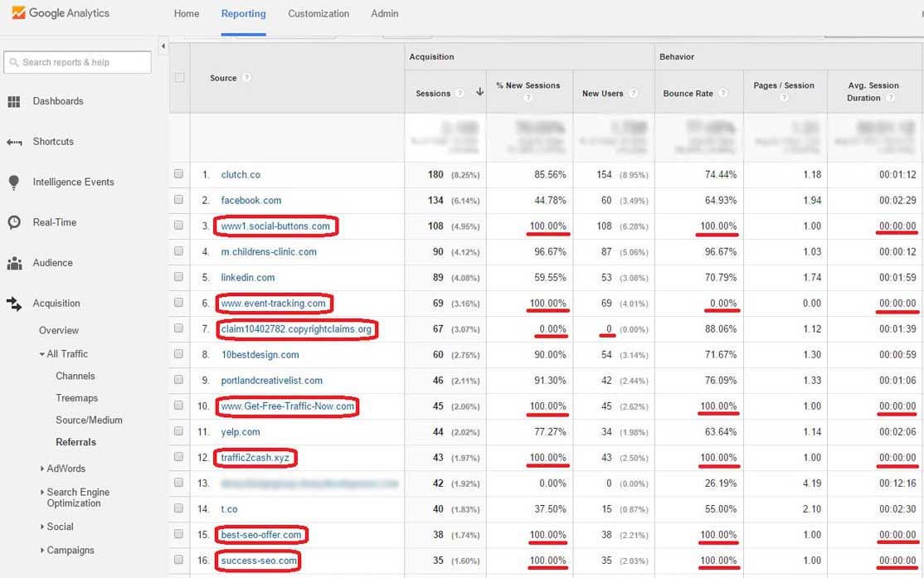Image resolution: width=924 pixels, height=578 pixels.
Task: Open help icon under Pages / Session
Action: (784, 97)
